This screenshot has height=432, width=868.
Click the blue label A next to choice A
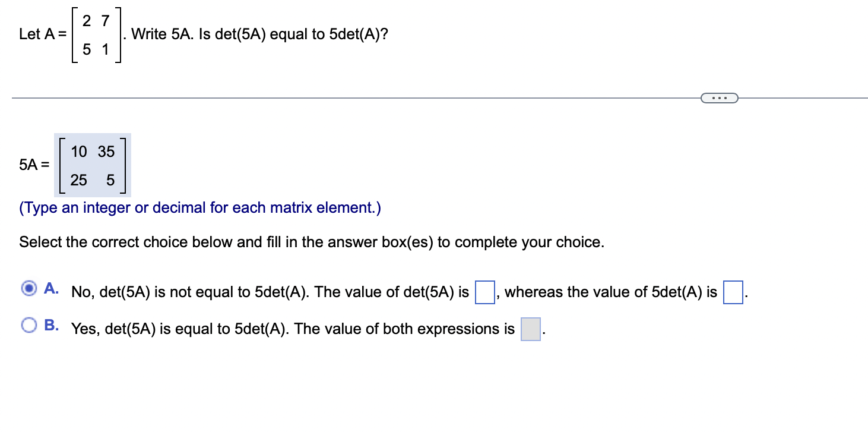pos(51,289)
